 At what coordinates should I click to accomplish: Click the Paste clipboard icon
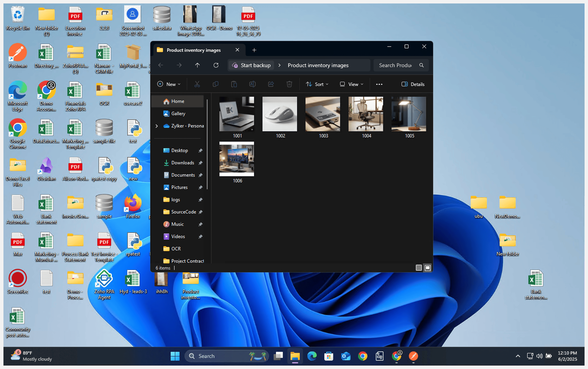point(234,84)
